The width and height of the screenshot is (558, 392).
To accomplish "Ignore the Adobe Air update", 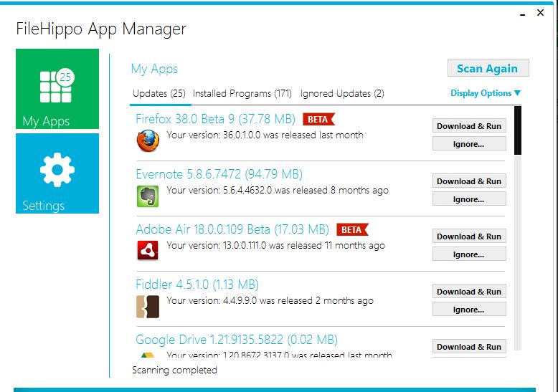I will (469, 254).
